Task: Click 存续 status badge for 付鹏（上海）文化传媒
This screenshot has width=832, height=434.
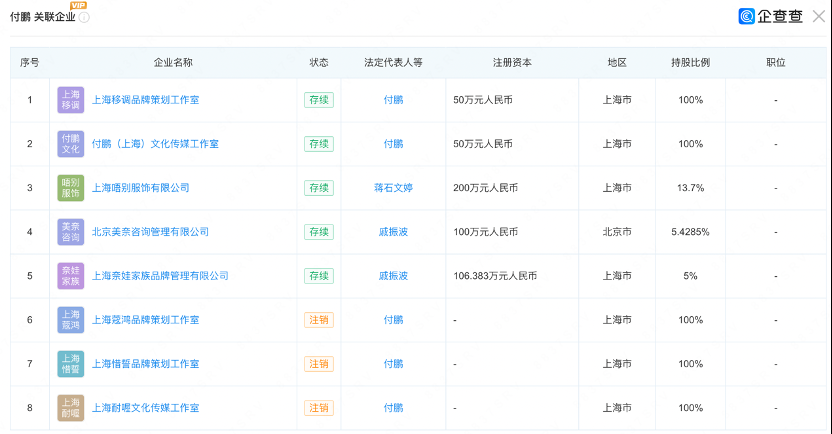Action: pyautogui.click(x=319, y=144)
